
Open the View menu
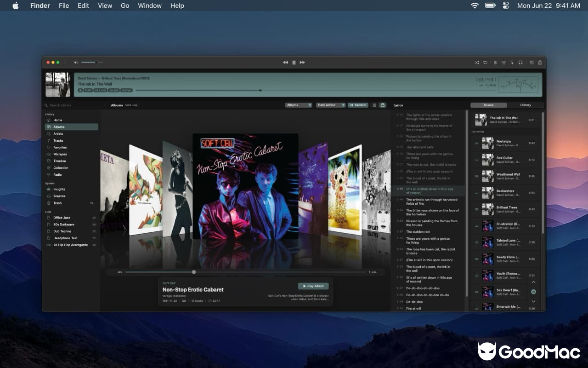[105, 6]
